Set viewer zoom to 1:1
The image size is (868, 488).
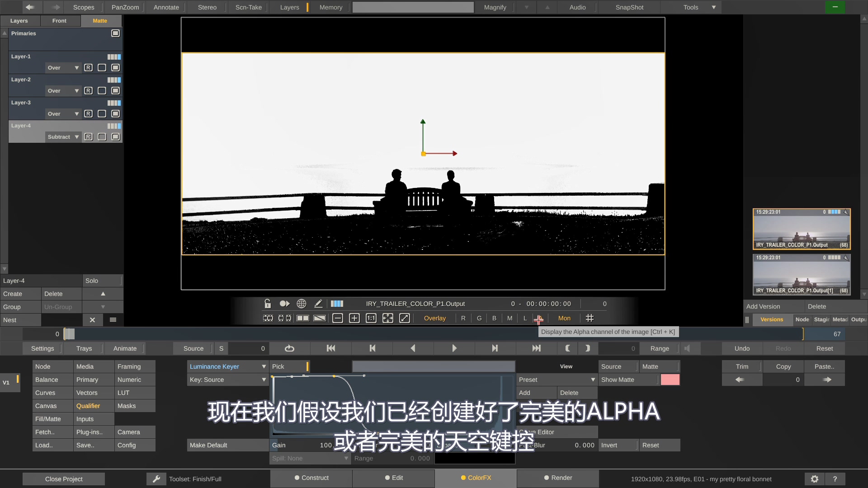click(371, 318)
